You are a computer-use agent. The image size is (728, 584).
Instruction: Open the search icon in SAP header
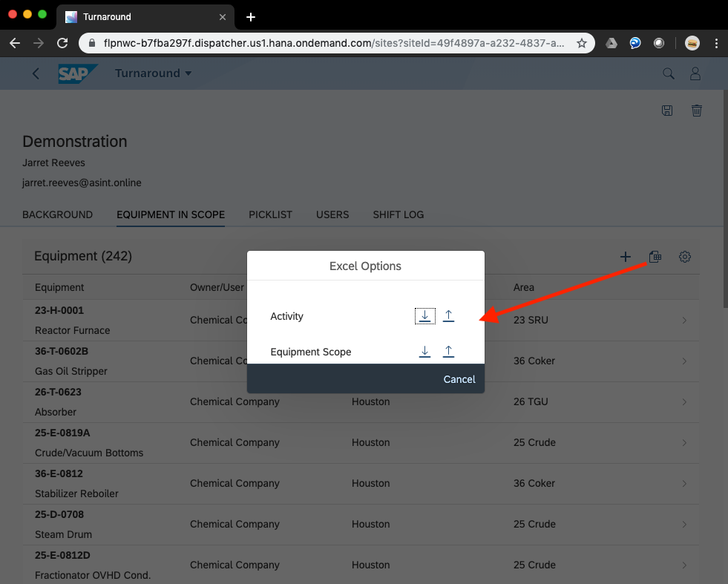click(x=668, y=73)
